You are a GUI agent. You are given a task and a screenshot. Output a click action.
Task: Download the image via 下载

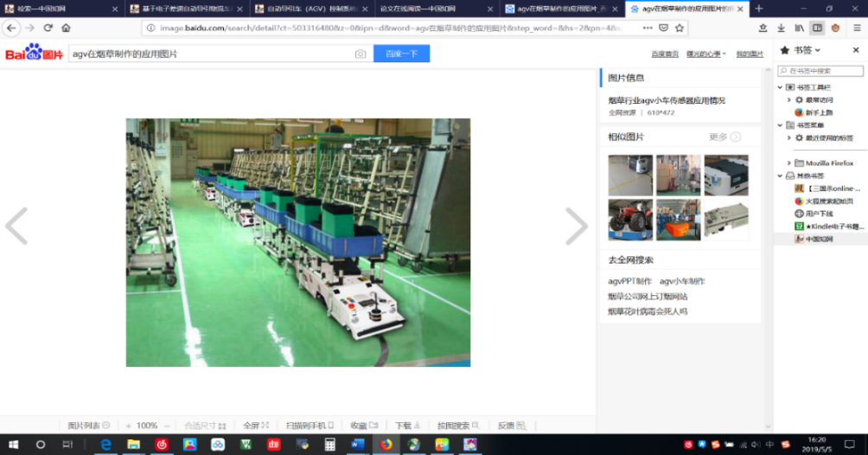click(x=407, y=426)
